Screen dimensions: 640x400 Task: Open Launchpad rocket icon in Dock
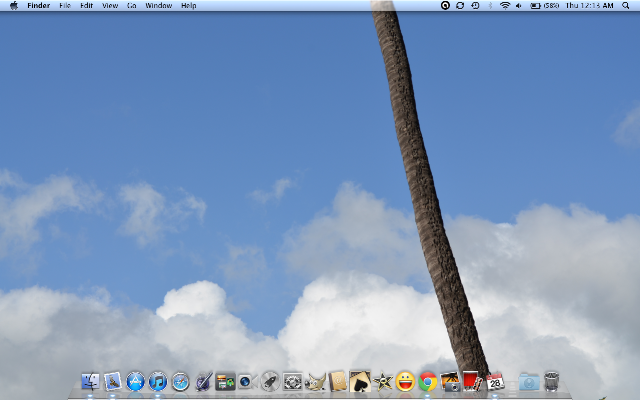coord(270,382)
